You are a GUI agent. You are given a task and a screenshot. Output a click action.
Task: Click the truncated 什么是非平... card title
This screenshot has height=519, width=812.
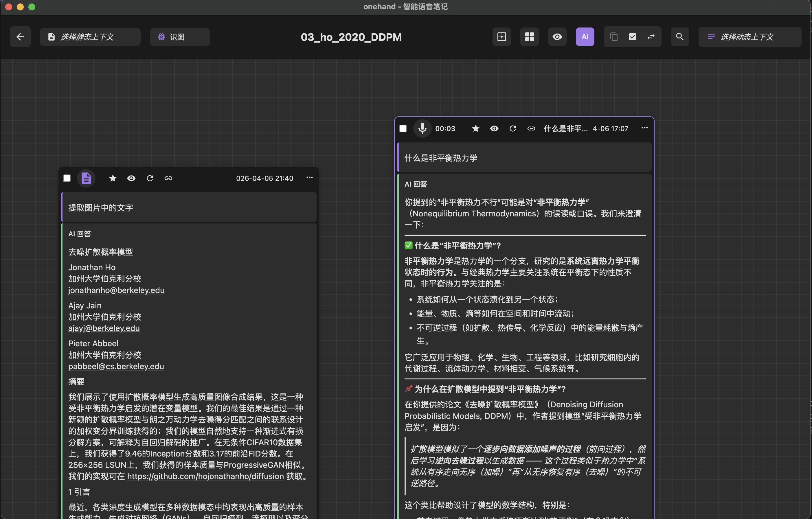coord(565,128)
